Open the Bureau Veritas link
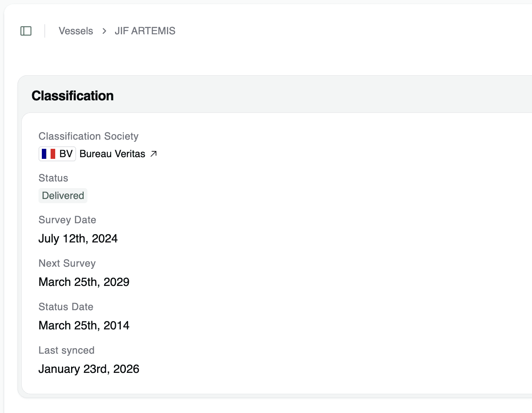The image size is (532, 413). [112, 154]
